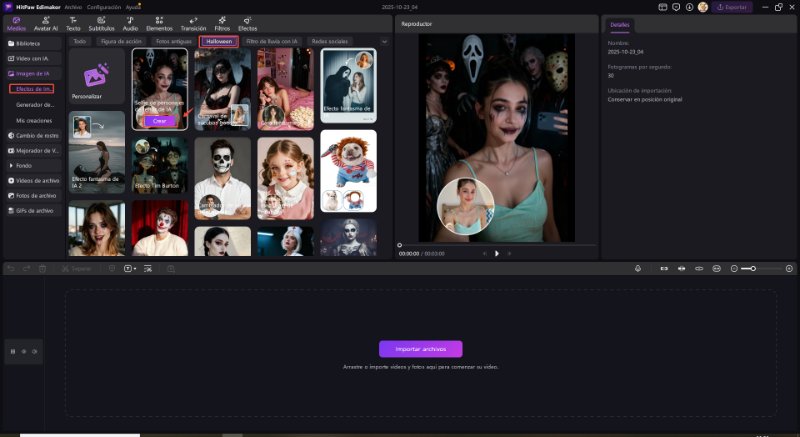Expand the category filter chevron
Viewport: 800px width, 437px height.
pyautogui.click(x=386, y=42)
